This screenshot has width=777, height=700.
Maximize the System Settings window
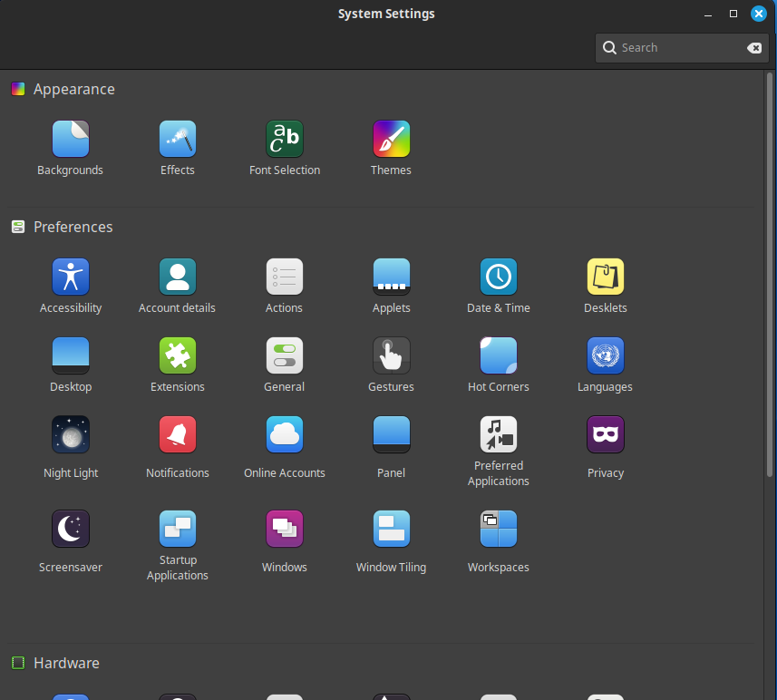tap(733, 14)
